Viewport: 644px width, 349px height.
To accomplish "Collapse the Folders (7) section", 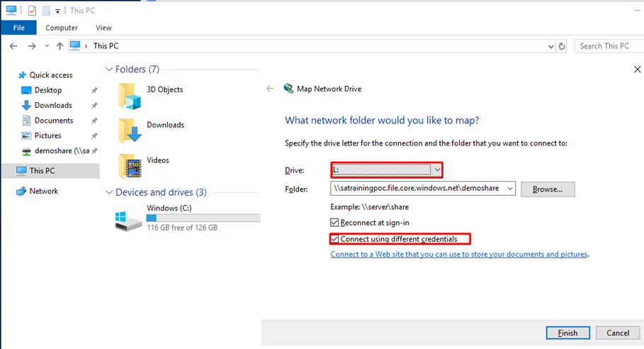I will point(109,69).
